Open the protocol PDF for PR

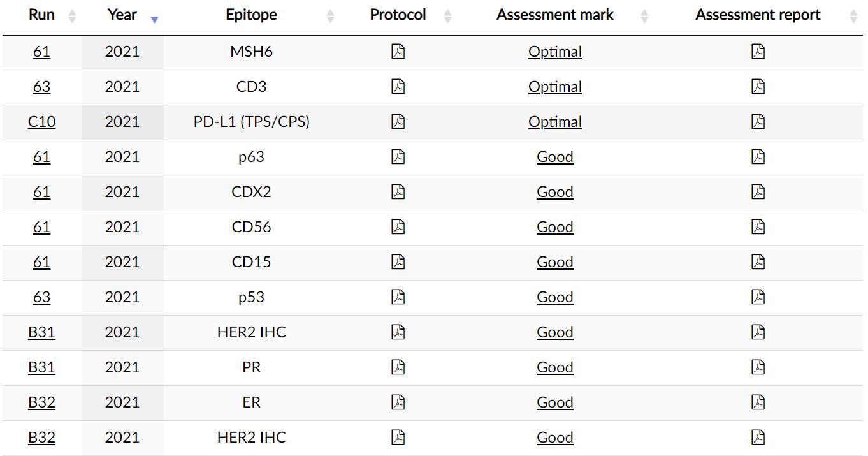pyautogui.click(x=398, y=367)
